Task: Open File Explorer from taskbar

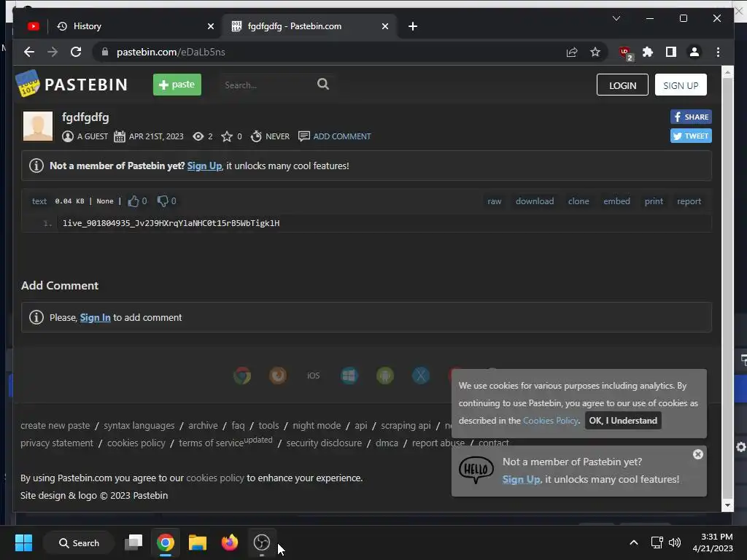Action: click(x=197, y=542)
